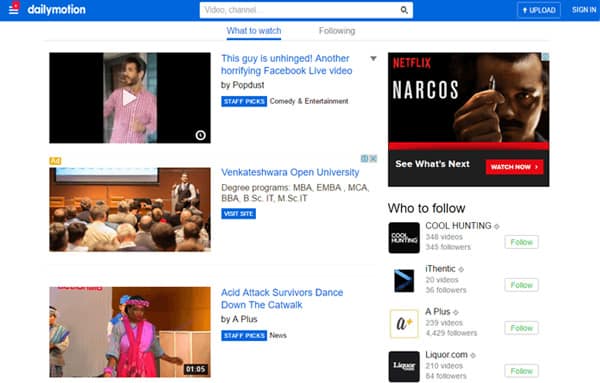Click the AdChoices info icon on university ad
The width and height of the screenshot is (600, 383).
pos(365,158)
